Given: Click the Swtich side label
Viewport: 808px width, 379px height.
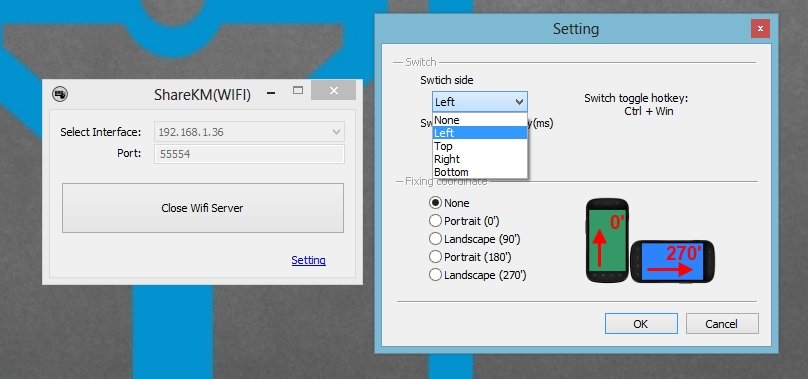Looking at the screenshot, I should (x=446, y=80).
